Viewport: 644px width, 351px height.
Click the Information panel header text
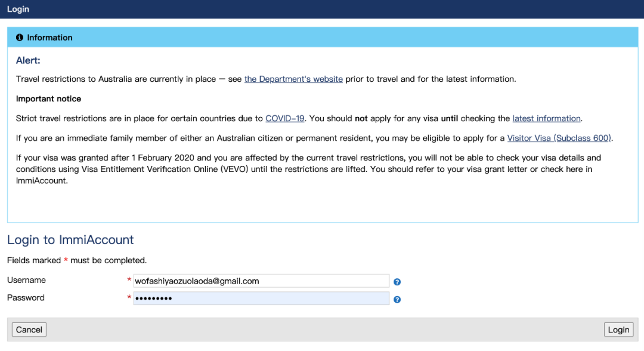(x=49, y=38)
